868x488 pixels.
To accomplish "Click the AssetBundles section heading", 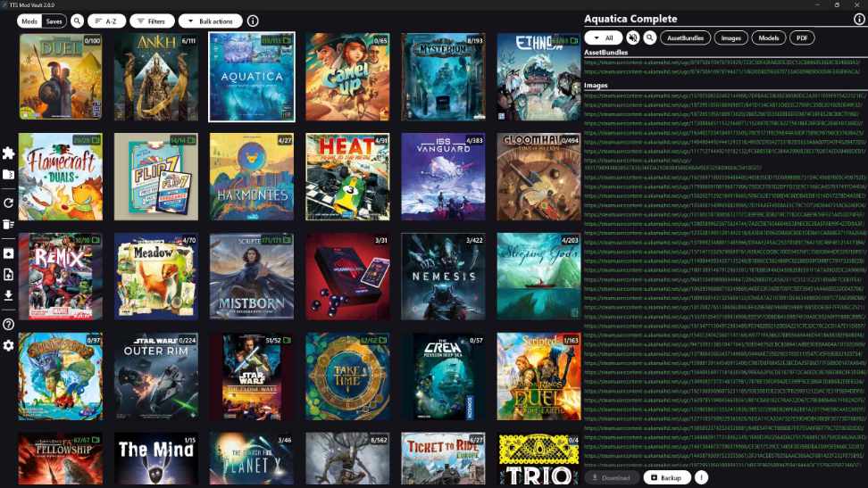I will tap(605, 53).
